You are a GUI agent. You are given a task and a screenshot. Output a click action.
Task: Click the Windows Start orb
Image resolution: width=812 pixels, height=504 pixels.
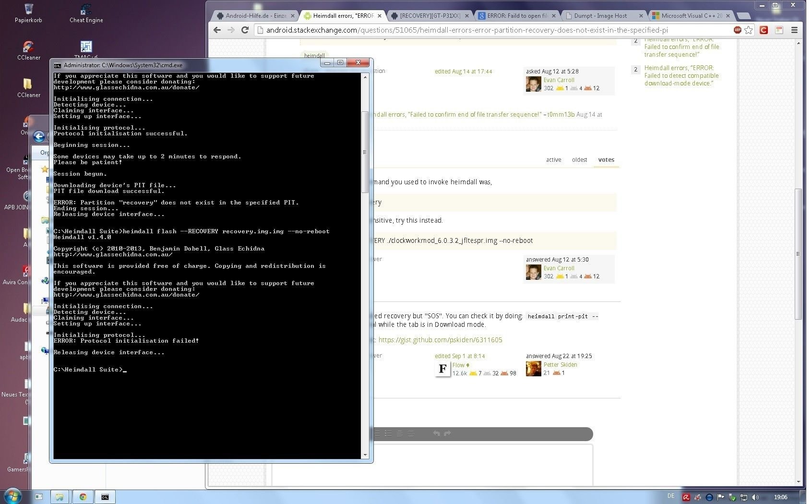pyautogui.click(x=12, y=496)
